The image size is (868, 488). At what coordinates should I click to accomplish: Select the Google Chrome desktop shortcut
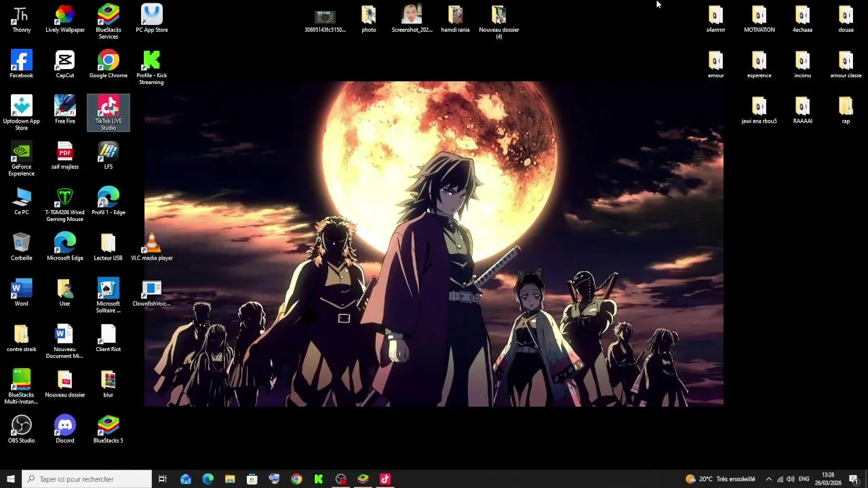click(108, 64)
